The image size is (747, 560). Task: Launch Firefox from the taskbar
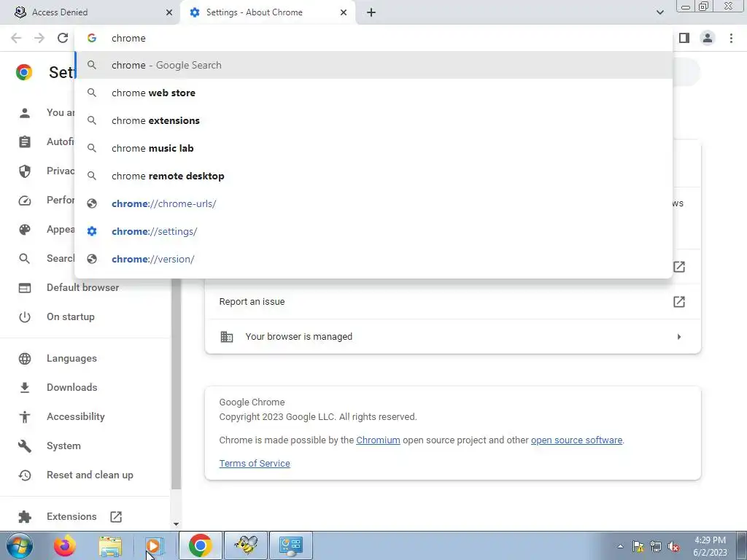(x=65, y=545)
